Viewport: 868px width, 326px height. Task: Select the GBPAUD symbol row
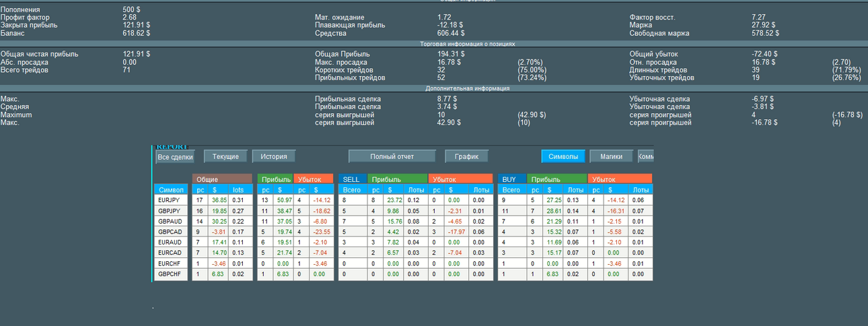172,221
